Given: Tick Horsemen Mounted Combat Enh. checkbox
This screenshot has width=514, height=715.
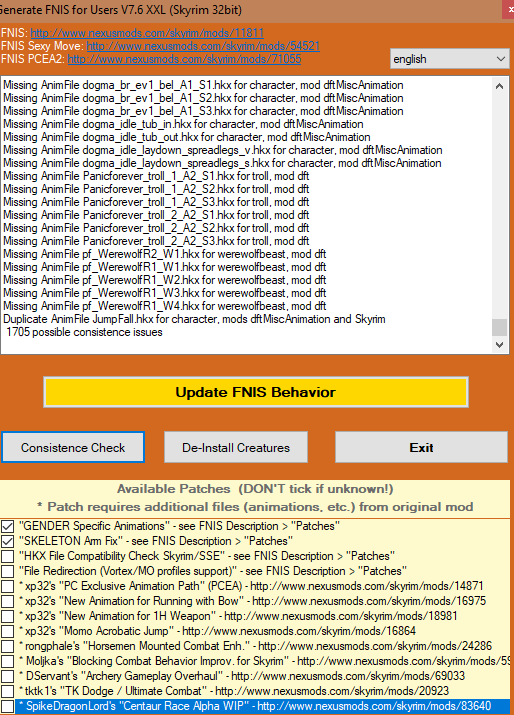Looking at the screenshot, I should [x=7, y=647].
